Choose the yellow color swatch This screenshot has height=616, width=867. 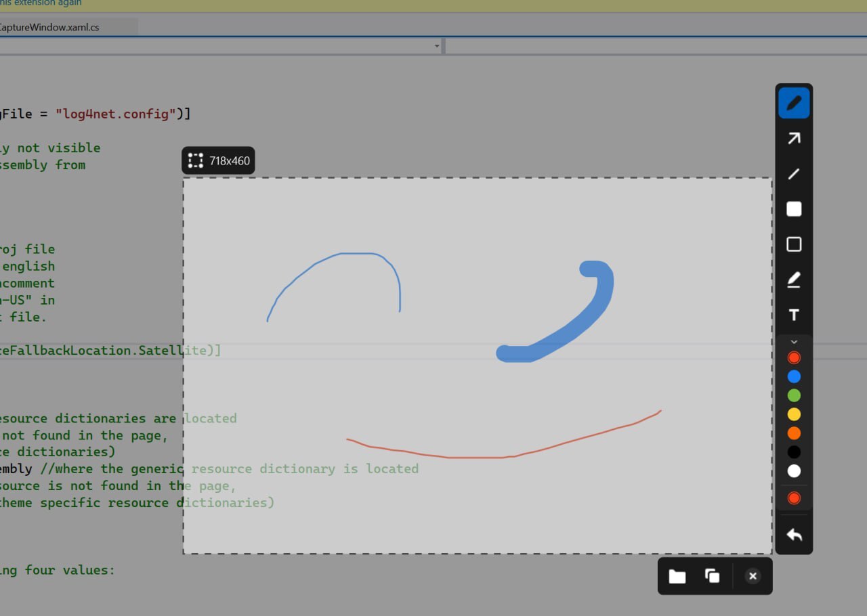[794, 414]
